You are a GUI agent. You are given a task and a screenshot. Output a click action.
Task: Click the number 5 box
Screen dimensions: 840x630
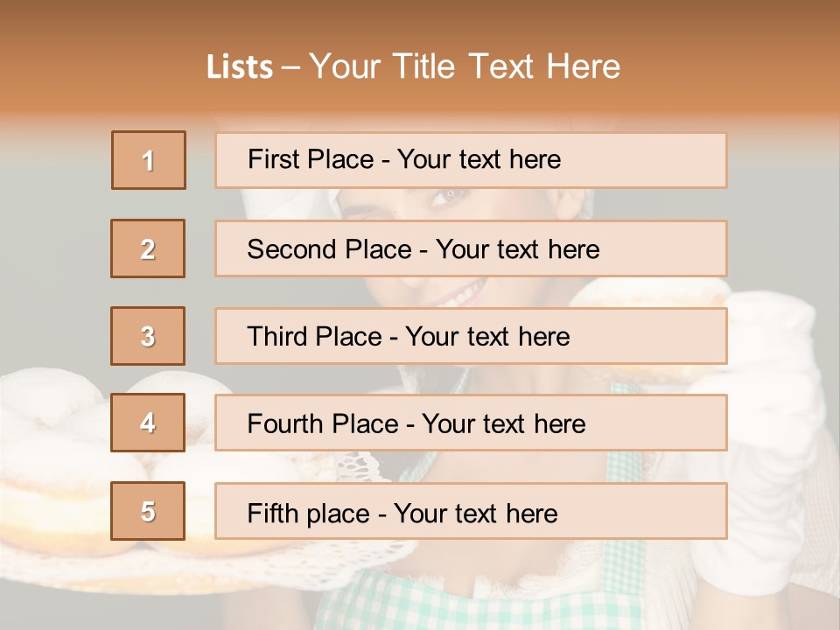pyautogui.click(x=149, y=511)
